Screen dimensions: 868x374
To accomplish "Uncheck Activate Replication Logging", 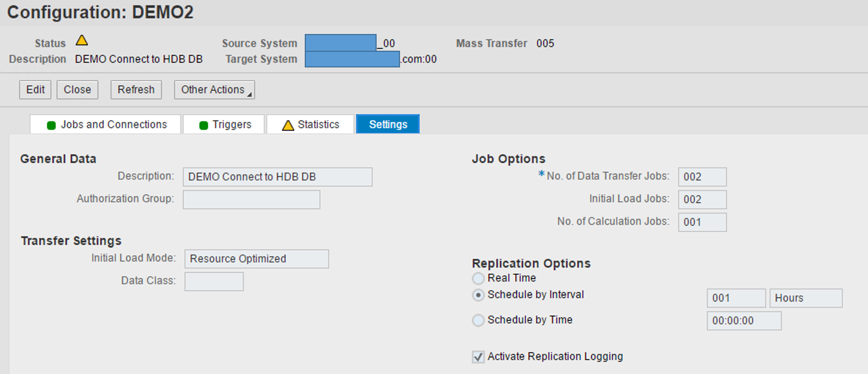I will click(478, 356).
